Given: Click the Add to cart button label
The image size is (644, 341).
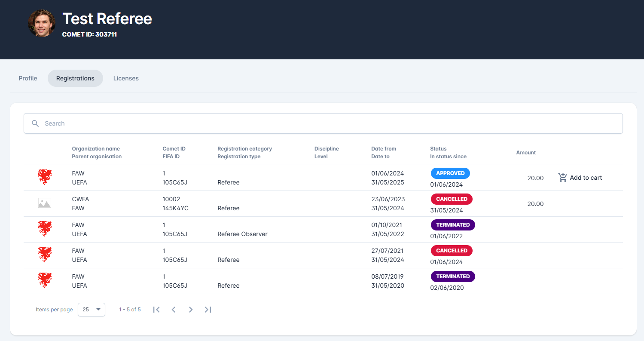Looking at the screenshot, I should tap(586, 178).
